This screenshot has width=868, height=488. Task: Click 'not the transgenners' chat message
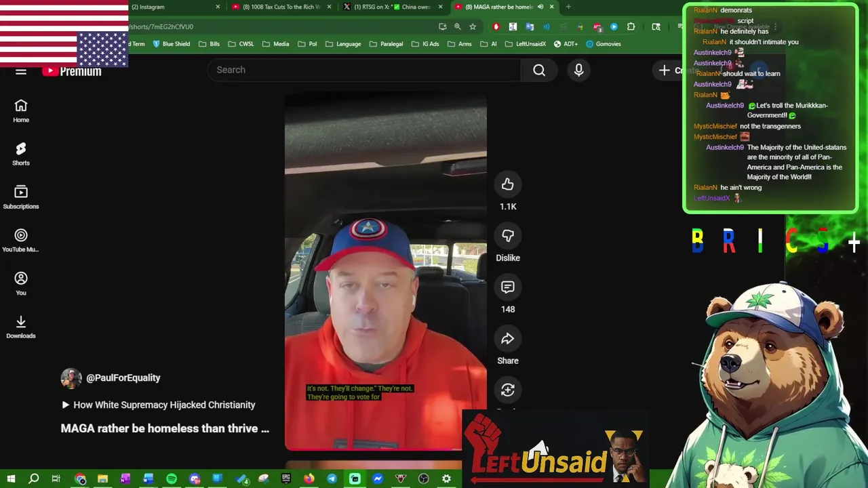770,126
